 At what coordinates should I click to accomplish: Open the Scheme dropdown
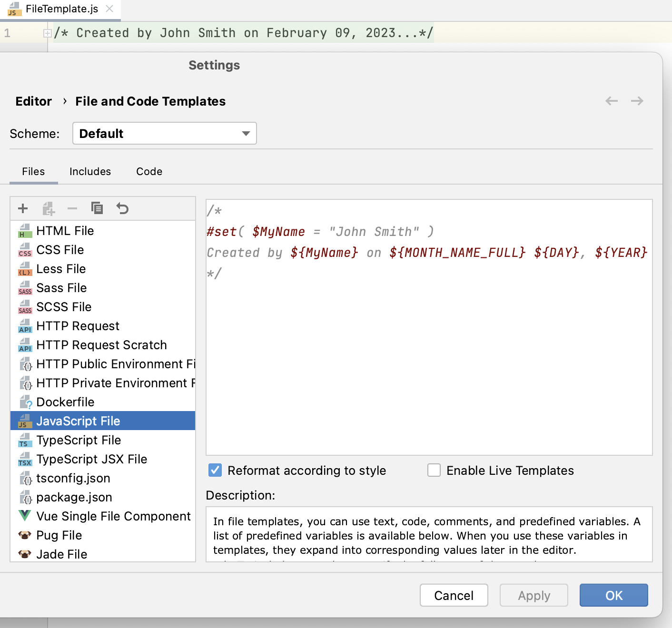(x=164, y=133)
